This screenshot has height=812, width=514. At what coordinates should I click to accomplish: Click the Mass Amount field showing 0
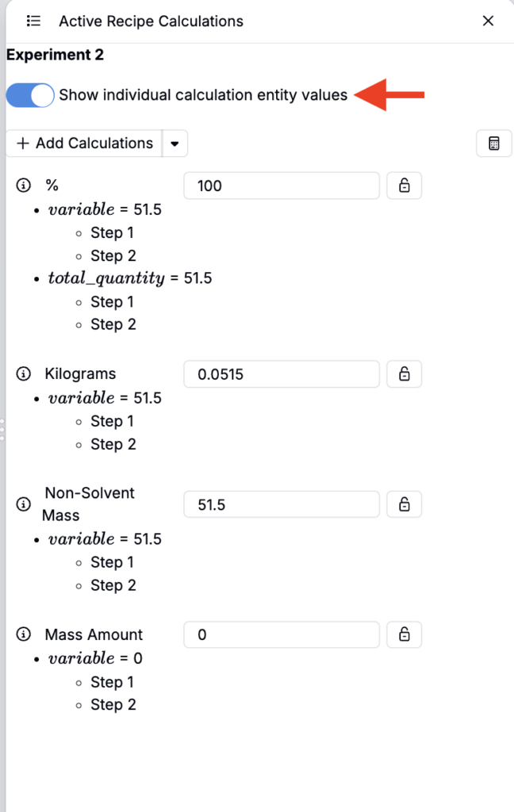(x=282, y=634)
